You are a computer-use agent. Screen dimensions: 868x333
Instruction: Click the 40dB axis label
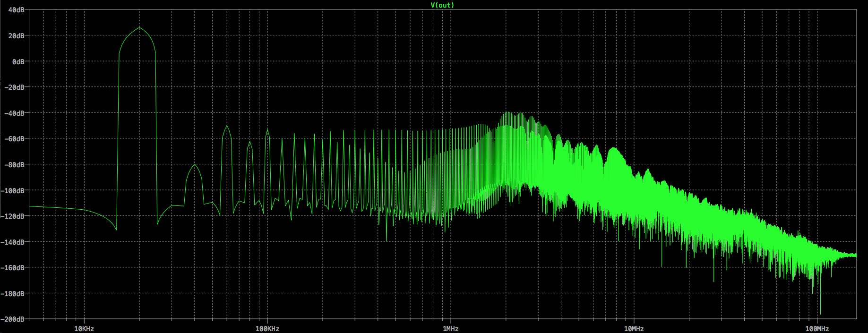17,10
